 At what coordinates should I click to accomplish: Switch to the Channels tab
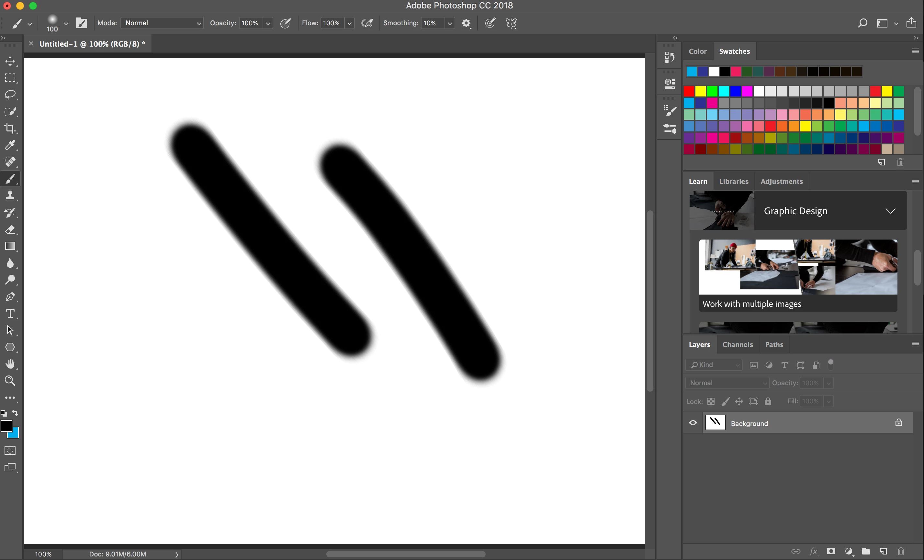[x=737, y=344]
